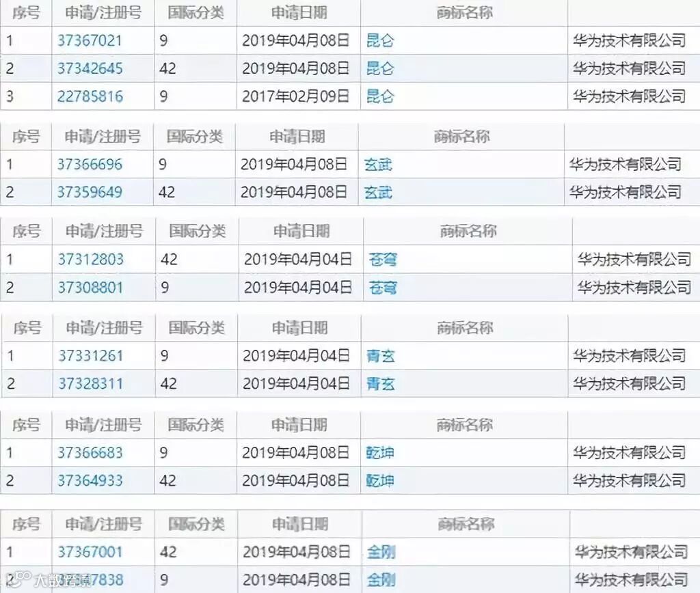Viewport: 700px width, 593px height.
Task: Select 华为技术有限公司 in row 37366696
Action: pyautogui.click(x=625, y=164)
